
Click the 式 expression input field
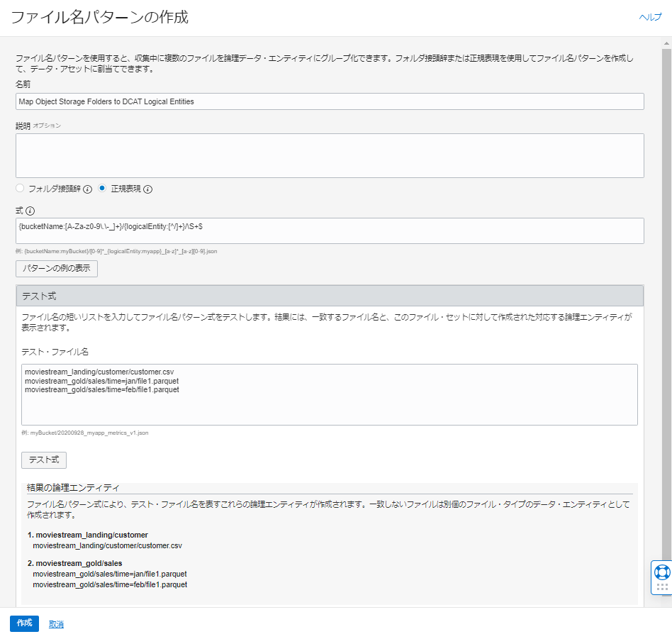pos(330,230)
